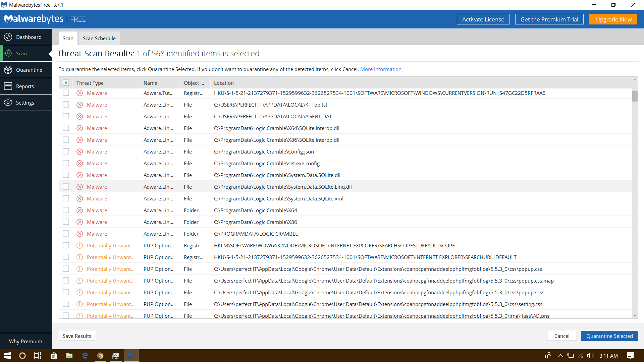Select the Scan tab
This screenshot has width=644, height=362.
tap(68, 39)
